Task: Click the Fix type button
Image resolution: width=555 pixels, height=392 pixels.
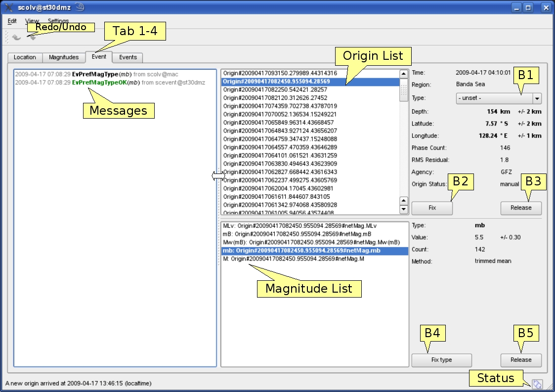Action: point(441,360)
